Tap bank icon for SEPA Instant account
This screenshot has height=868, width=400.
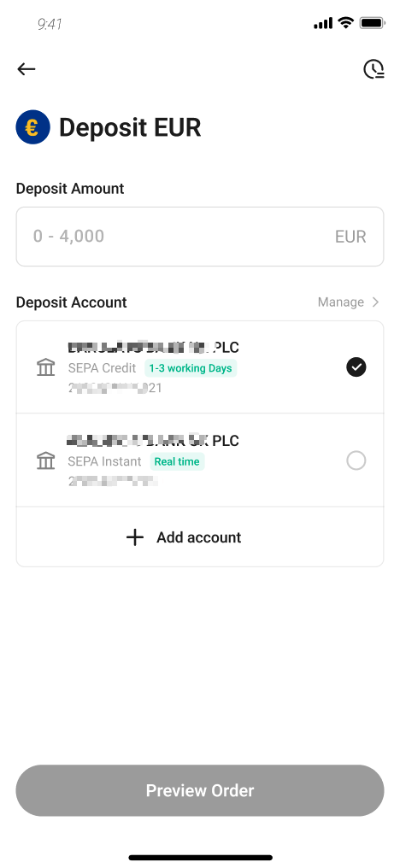45,460
